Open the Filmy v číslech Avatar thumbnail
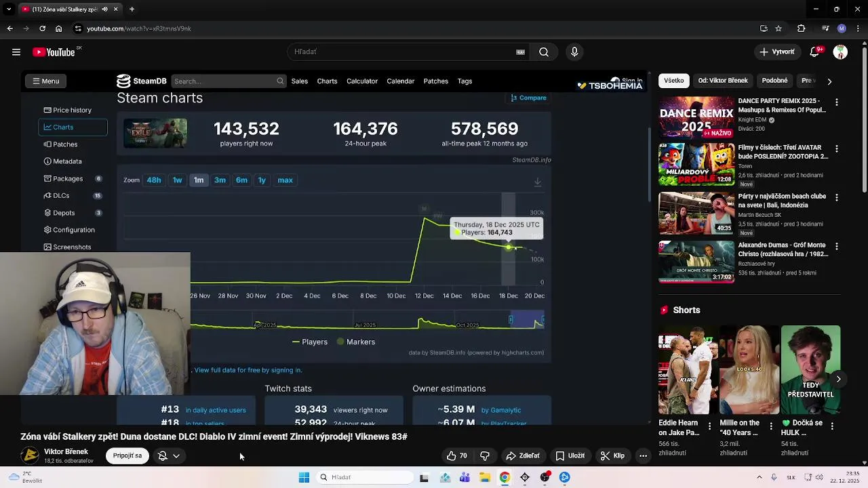Viewport: 868px width, 488px height. pos(696,165)
